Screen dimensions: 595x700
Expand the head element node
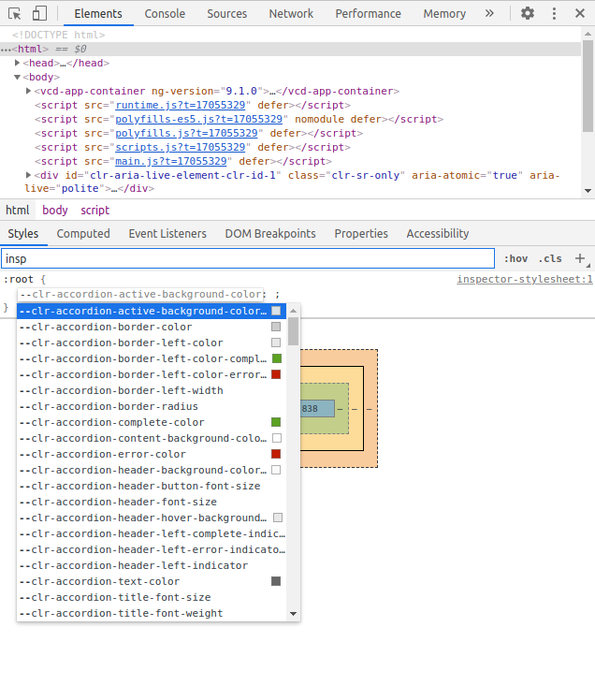tap(18, 63)
